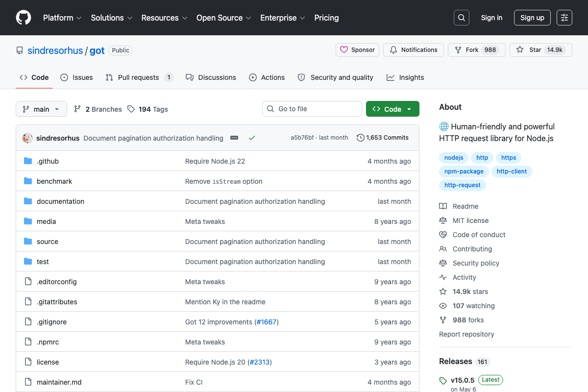The width and height of the screenshot is (588, 392).
Task: Click the license file icon
Action: 28,362
